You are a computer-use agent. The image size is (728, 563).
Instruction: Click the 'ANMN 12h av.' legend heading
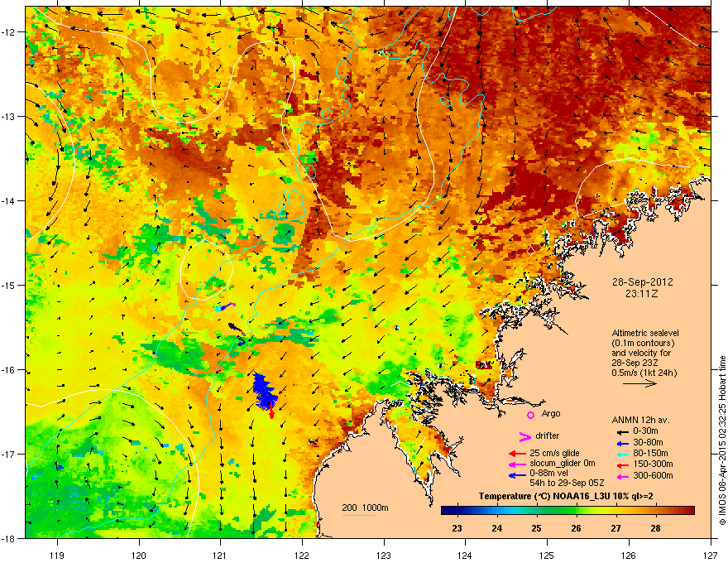pyautogui.click(x=640, y=420)
